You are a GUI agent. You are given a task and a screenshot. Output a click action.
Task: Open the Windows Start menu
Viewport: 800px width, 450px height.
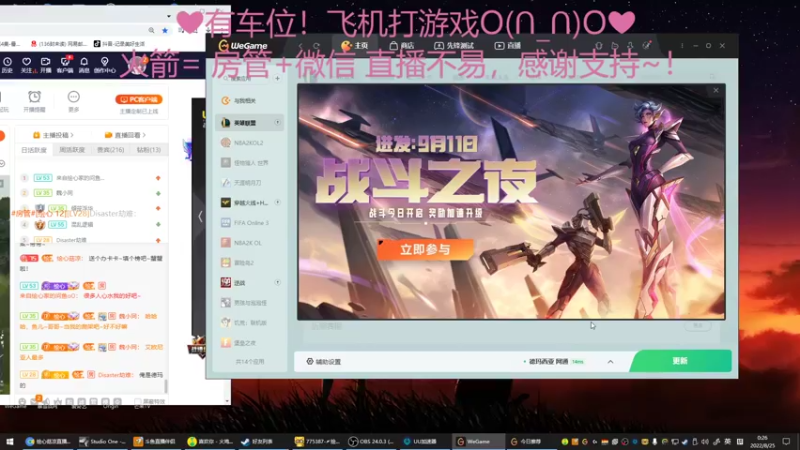click(10, 441)
